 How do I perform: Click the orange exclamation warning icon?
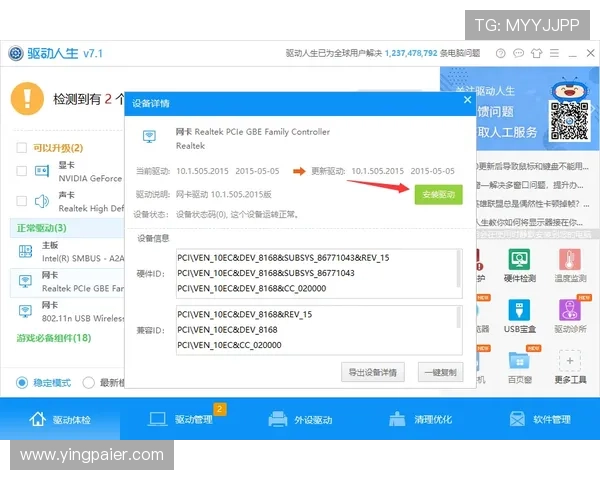(x=27, y=98)
